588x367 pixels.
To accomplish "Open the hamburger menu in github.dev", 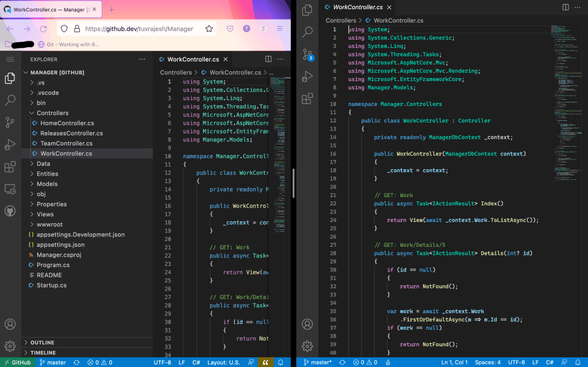I will tap(10, 59).
